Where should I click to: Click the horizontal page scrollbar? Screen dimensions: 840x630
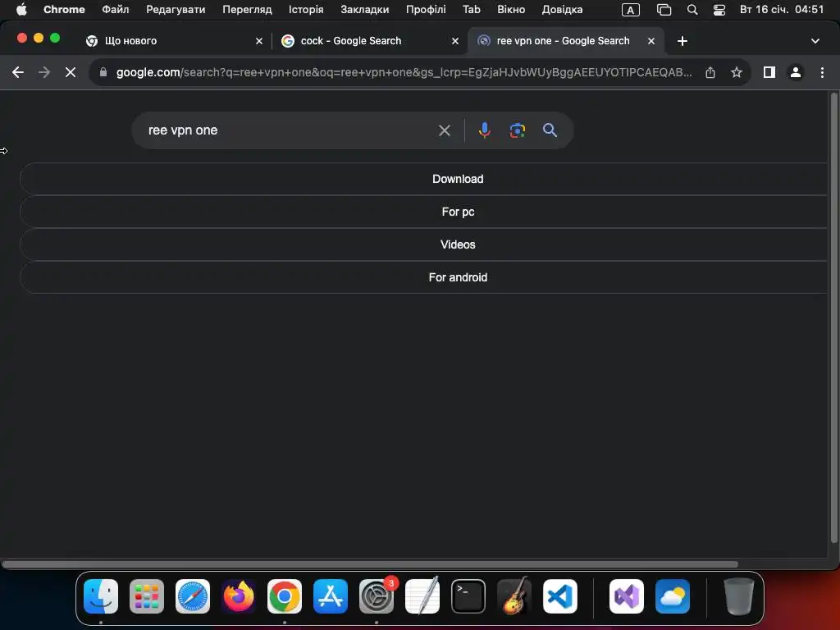point(370,564)
